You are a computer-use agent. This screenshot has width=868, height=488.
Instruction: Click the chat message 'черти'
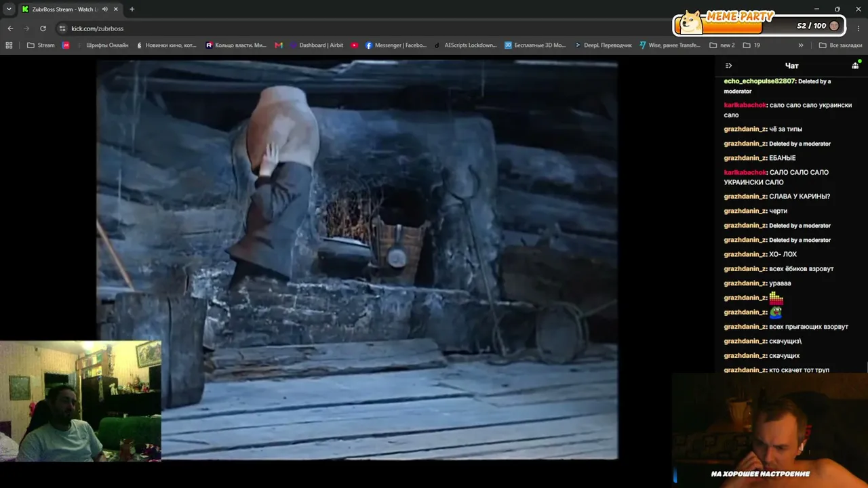(778, 211)
